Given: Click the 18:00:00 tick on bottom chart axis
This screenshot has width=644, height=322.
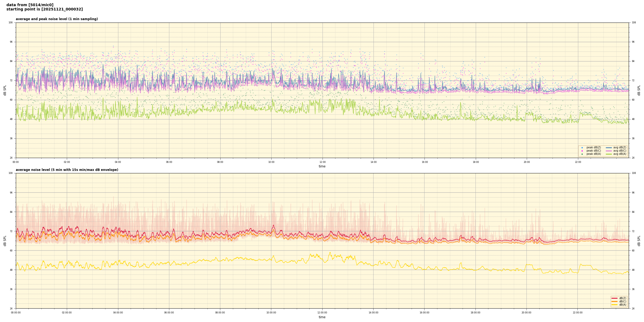Looking at the screenshot, I should click(475, 313).
